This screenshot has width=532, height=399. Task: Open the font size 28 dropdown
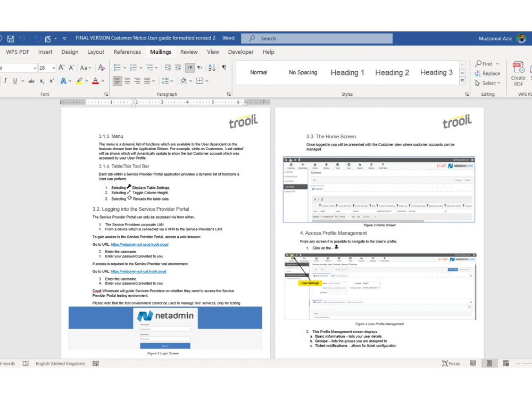(54, 68)
